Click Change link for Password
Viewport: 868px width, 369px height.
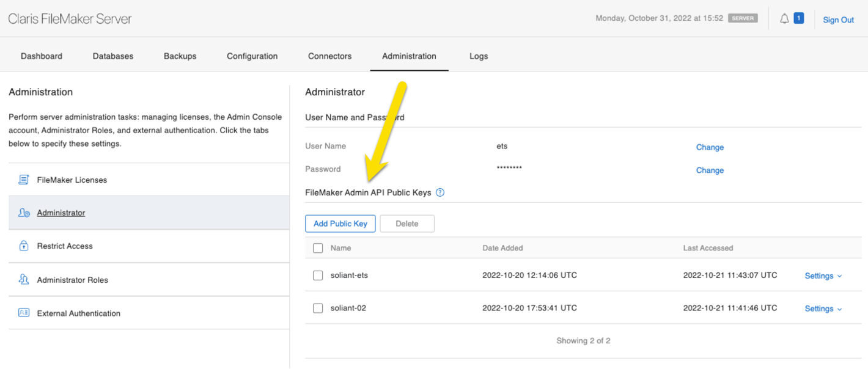tap(710, 170)
